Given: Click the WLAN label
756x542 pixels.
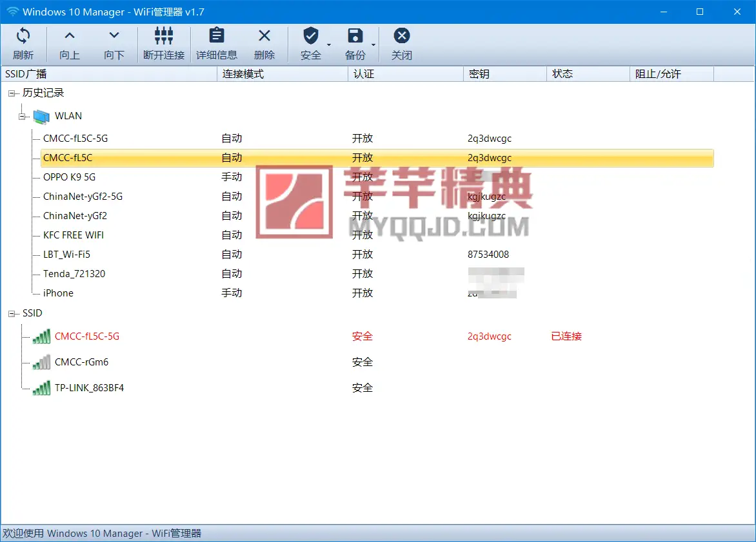Looking at the screenshot, I should coord(68,116).
